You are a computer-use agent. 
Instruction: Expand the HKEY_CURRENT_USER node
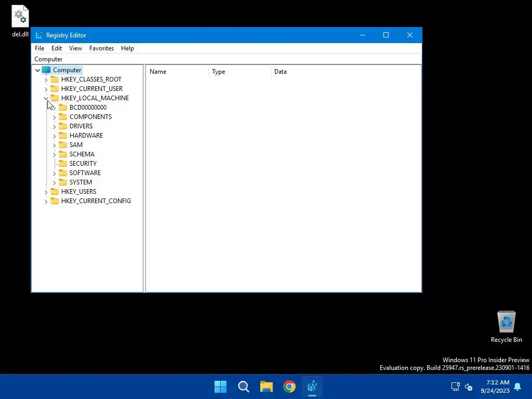coord(46,89)
